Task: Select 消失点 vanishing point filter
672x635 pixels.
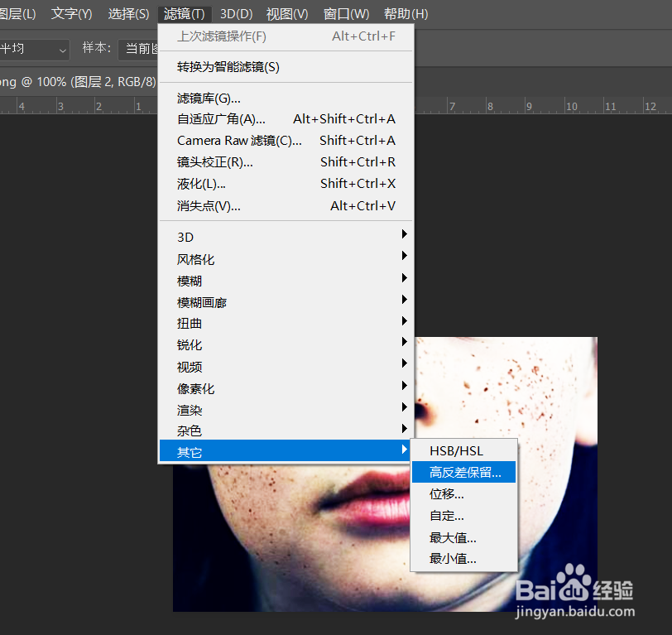Action: pyautogui.click(x=209, y=205)
